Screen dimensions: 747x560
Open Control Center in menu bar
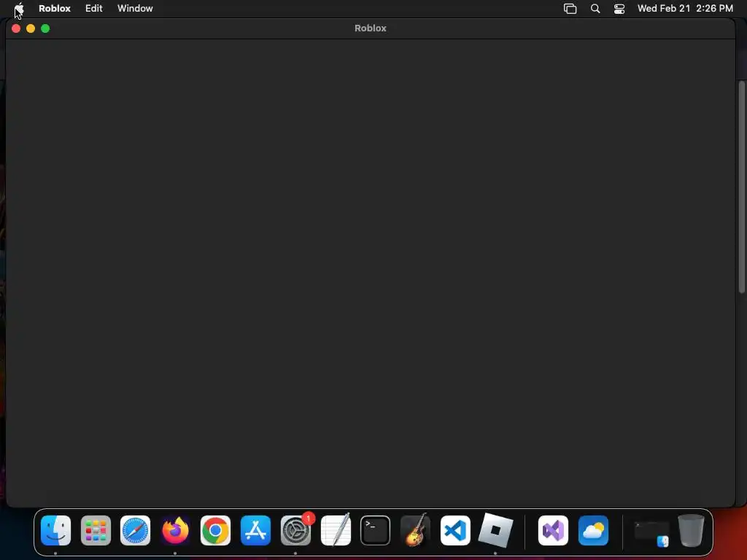pos(619,9)
